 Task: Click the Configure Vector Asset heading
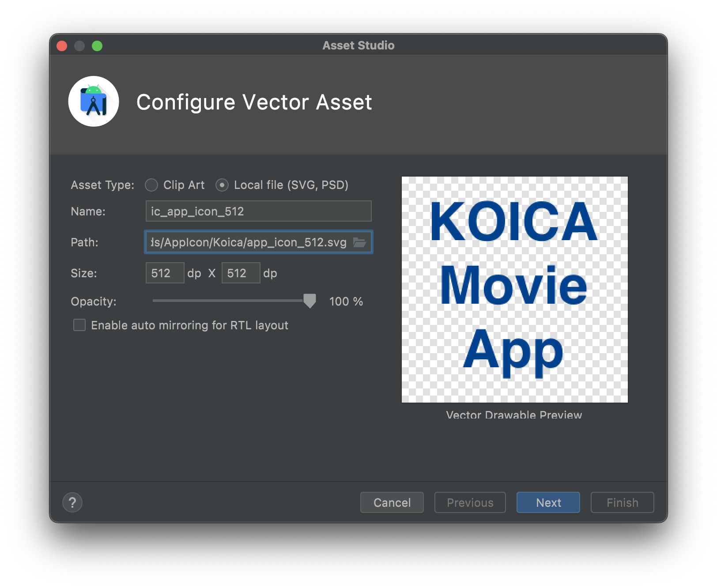(254, 102)
